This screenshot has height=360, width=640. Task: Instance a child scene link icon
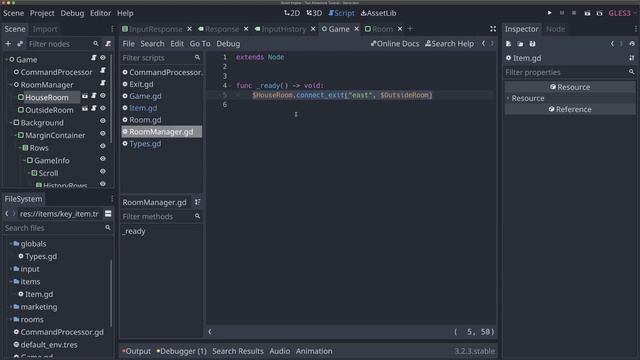[x=20, y=44]
